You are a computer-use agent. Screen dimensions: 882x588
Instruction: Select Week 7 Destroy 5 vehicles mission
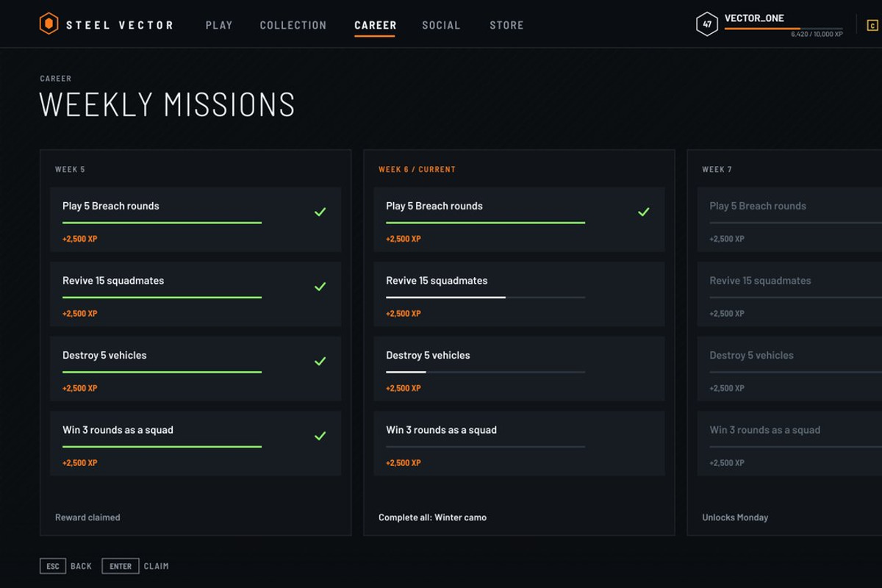pos(789,369)
